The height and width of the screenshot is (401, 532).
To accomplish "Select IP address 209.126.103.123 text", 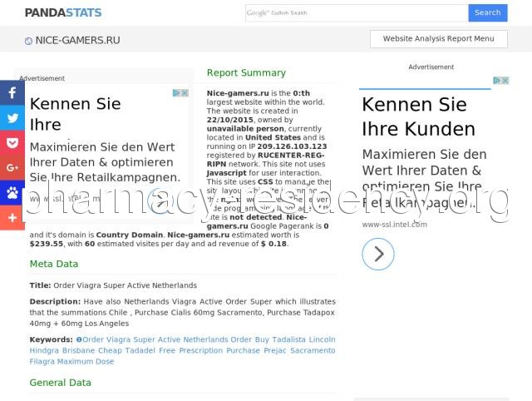I will 292,146.
